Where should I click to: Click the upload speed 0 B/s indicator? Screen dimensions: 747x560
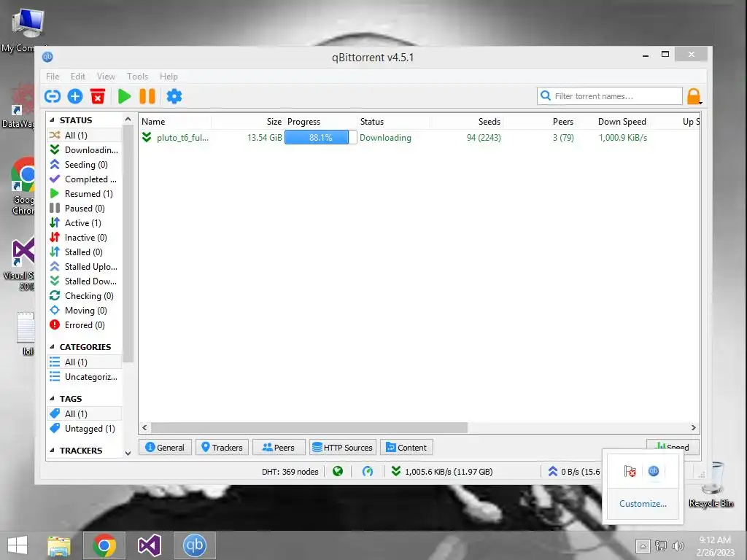[574, 472]
